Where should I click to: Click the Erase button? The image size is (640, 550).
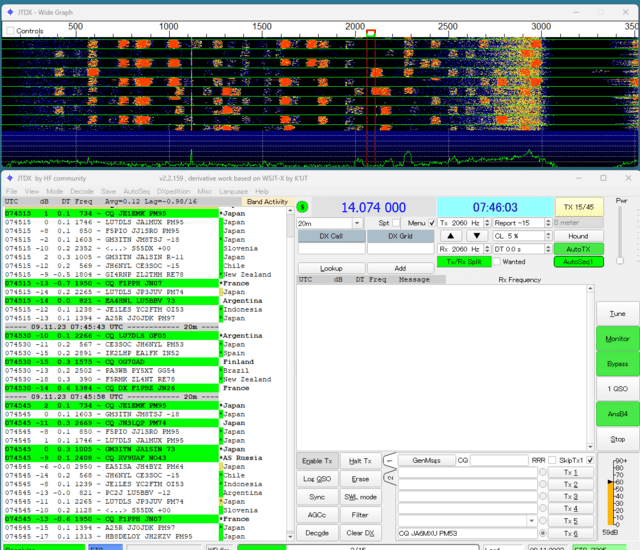point(360,479)
